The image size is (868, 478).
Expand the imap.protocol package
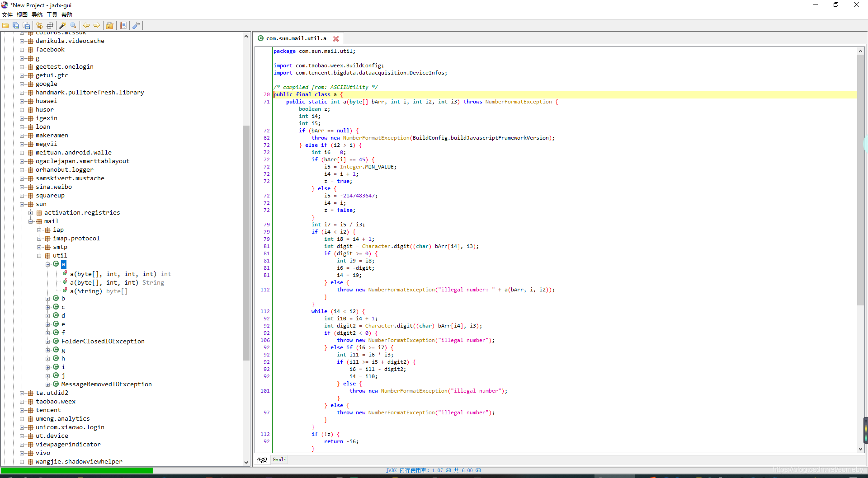39,239
